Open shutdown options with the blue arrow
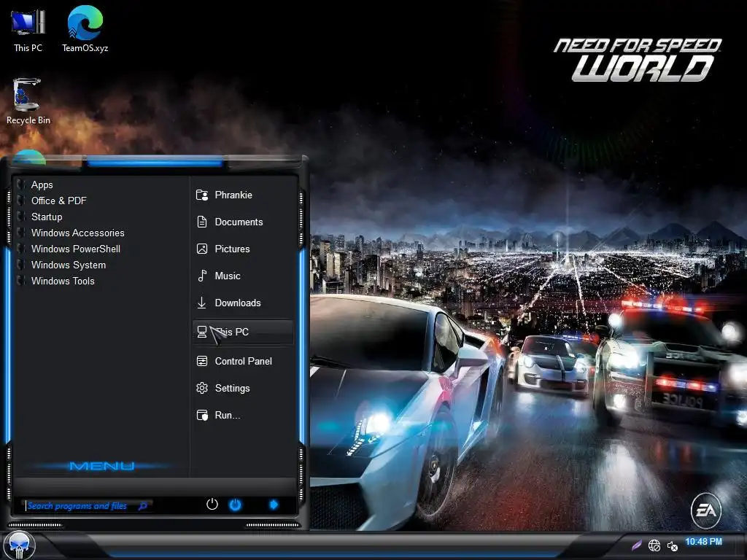747x560 pixels. pos(274,505)
